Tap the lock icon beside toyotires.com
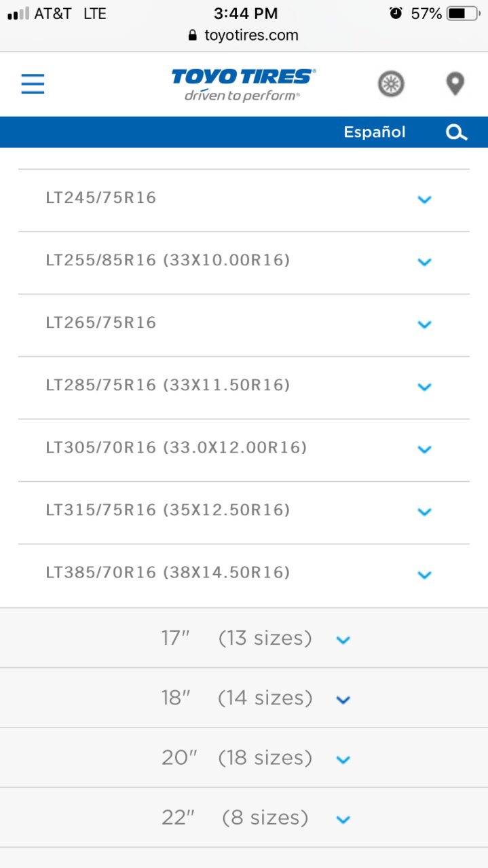Image resolution: width=488 pixels, height=868 pixels. pos(193,35)
